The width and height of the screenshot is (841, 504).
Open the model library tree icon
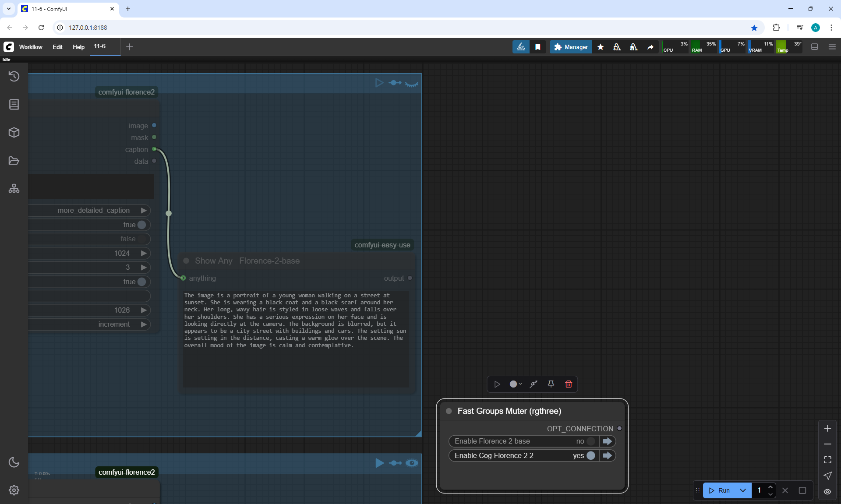14,189
